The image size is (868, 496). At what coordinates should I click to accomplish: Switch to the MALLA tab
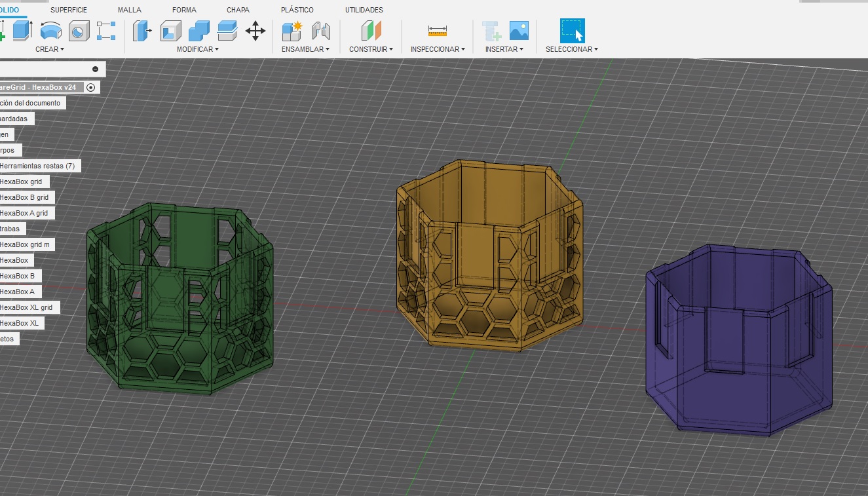130,10
